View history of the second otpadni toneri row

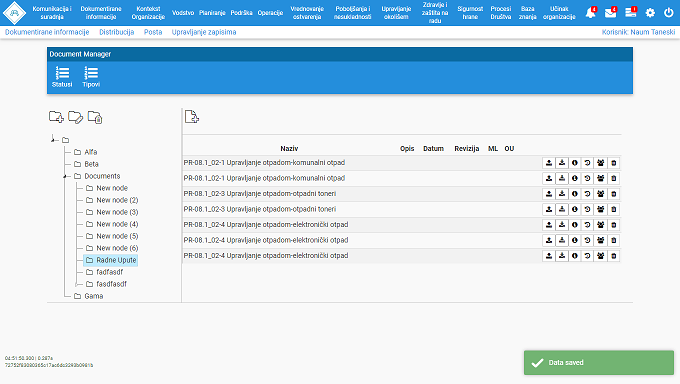click(588, 210)
